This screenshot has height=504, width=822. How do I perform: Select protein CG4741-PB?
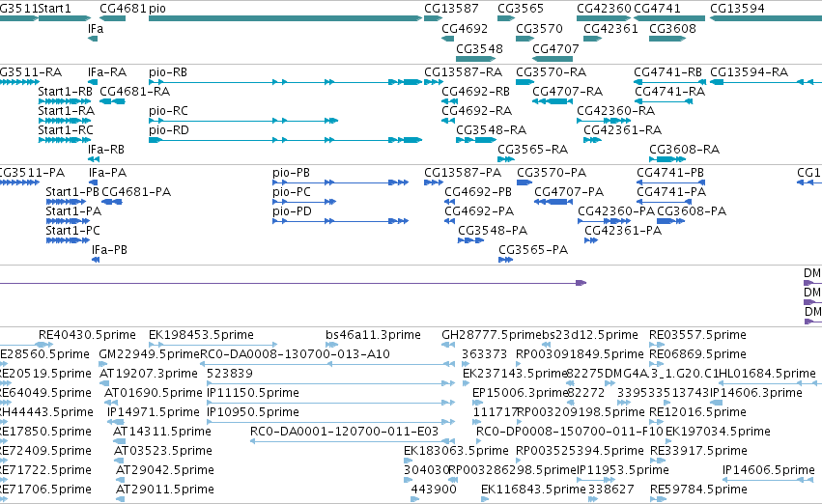click(x=670, y=182)
